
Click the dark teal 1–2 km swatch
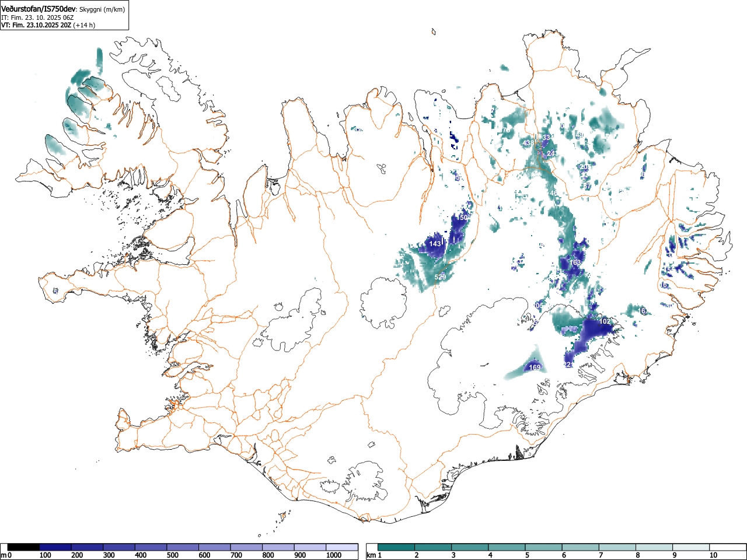(x=397, y=547)
